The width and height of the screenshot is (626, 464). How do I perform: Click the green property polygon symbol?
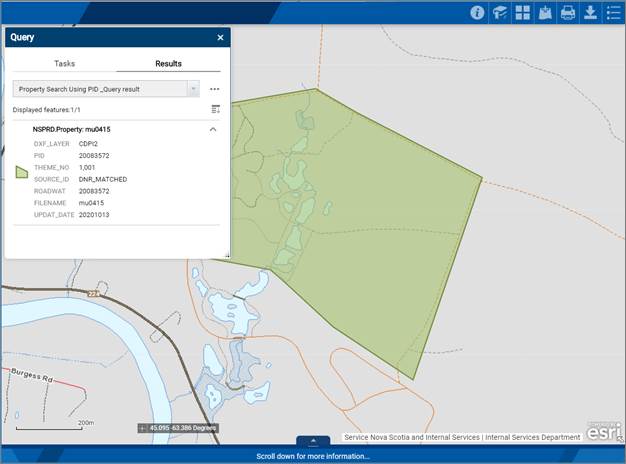pos(22,172)
